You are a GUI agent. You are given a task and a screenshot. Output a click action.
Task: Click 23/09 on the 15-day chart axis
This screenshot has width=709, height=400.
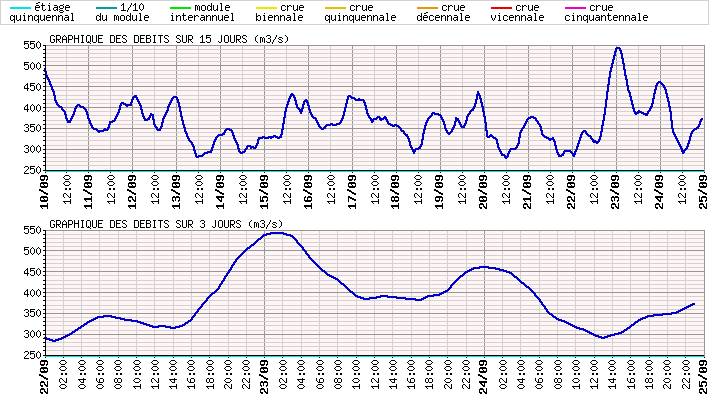tap(616, 192)
